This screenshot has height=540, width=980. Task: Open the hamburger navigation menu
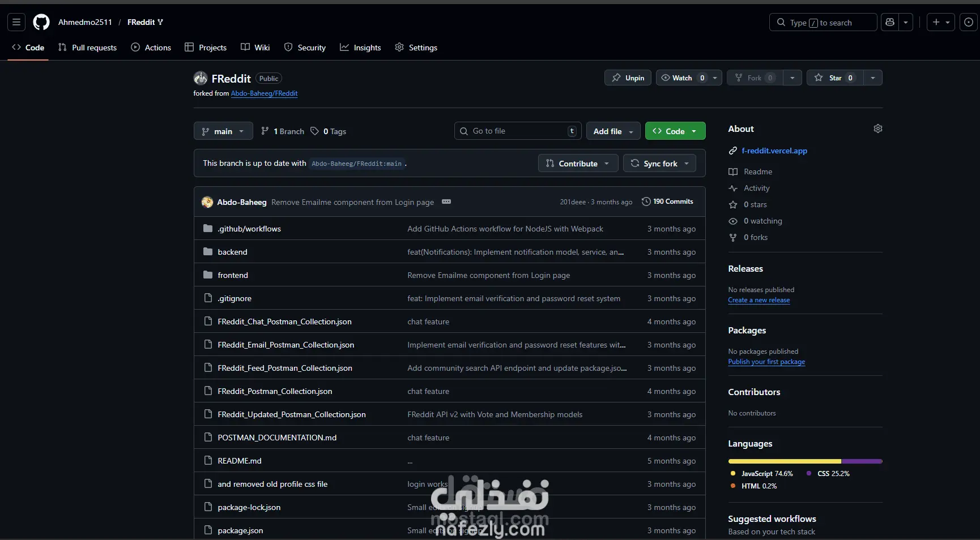pos(16,22)
